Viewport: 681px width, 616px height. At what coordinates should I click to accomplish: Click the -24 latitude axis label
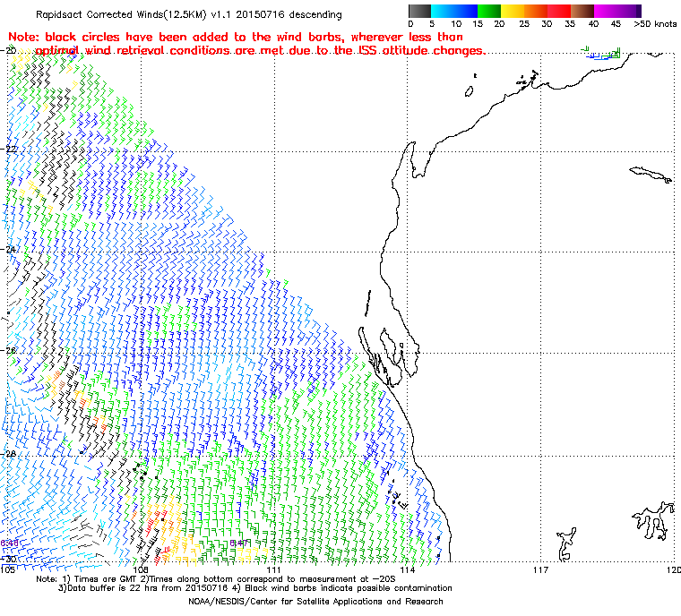(x=9, y=250)
